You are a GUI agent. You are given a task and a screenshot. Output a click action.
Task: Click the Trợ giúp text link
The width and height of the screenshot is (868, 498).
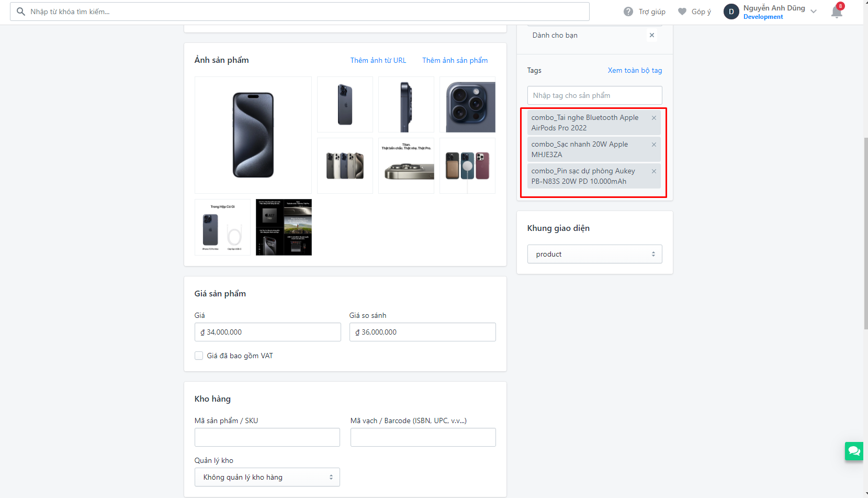[x=652, y=12]
